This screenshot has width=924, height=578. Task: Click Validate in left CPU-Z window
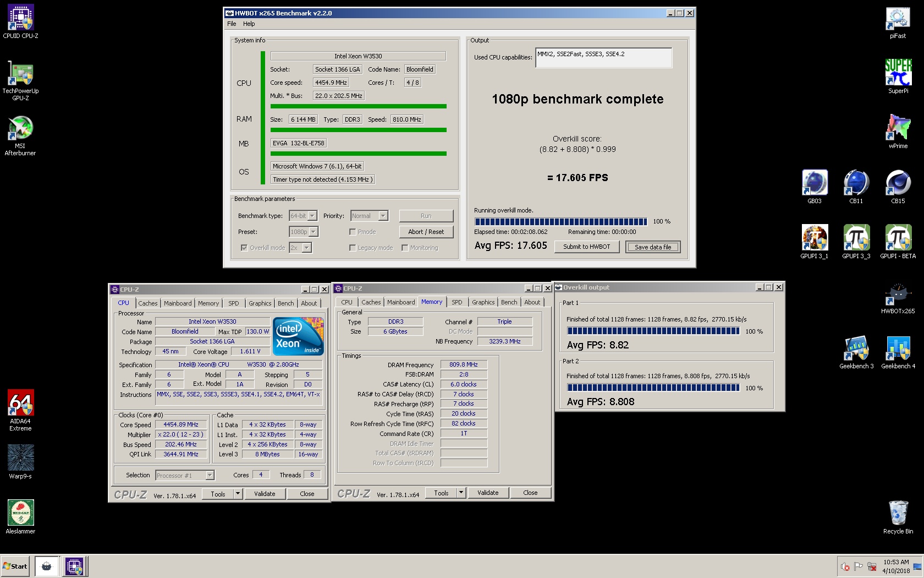(x=265, y=493)
